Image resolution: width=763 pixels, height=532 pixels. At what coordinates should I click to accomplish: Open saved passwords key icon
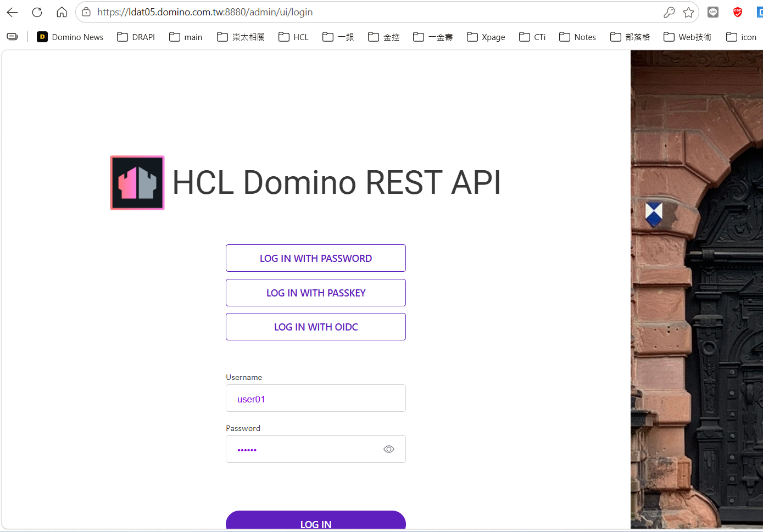[669, 12]
